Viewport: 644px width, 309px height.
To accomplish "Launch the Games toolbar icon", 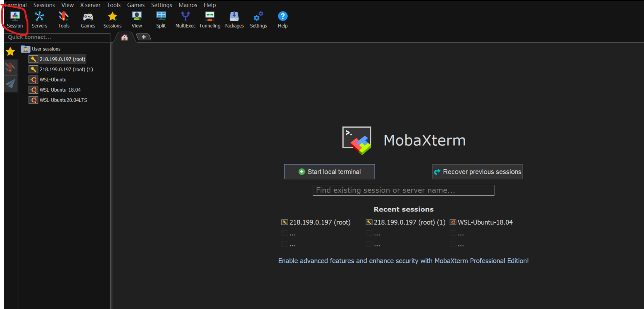I will [88, 19].
